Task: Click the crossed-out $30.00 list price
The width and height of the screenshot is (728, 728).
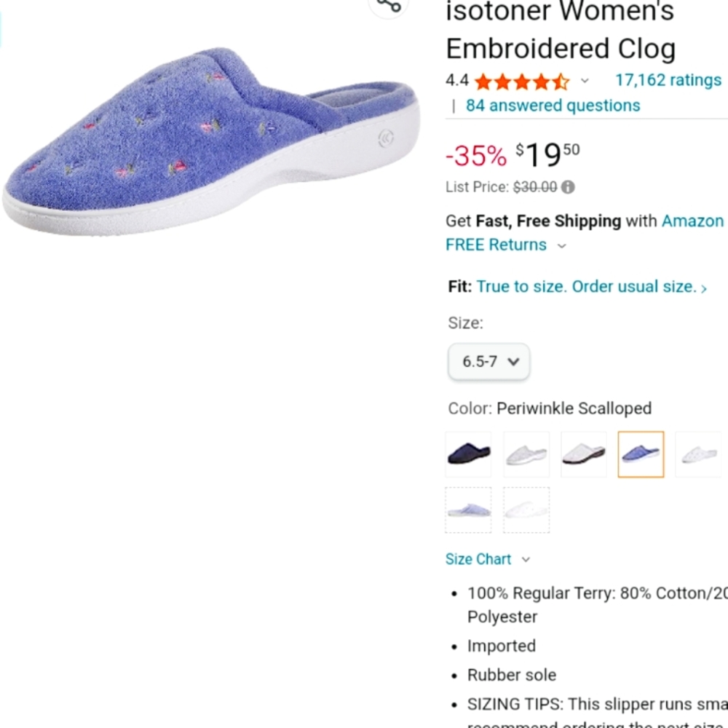Action: click(x=537, y=187)
